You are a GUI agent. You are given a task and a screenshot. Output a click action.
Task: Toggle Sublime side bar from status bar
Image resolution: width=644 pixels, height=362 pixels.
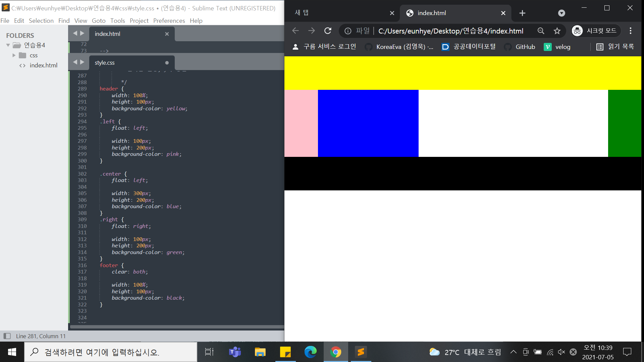tap(7, 336)
